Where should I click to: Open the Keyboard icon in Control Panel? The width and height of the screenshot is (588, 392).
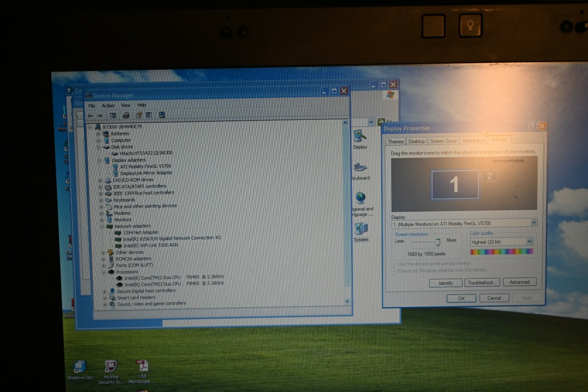click(x=361, y=171)
